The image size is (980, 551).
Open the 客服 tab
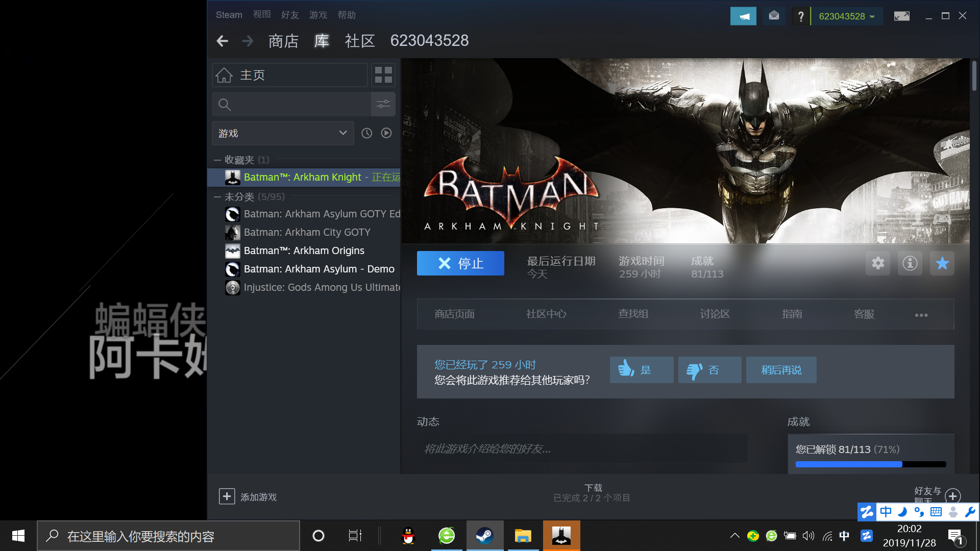coord(864,314)
